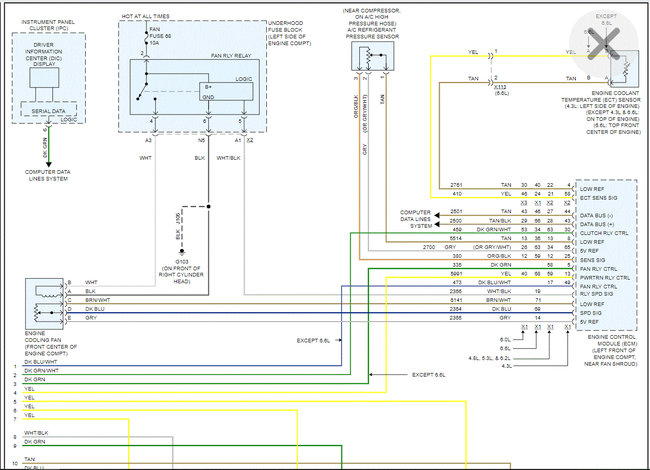Select the "DK BLU/WHT" label on line 1
Viewport: 650px width, 470px height.
coord(41,362)
